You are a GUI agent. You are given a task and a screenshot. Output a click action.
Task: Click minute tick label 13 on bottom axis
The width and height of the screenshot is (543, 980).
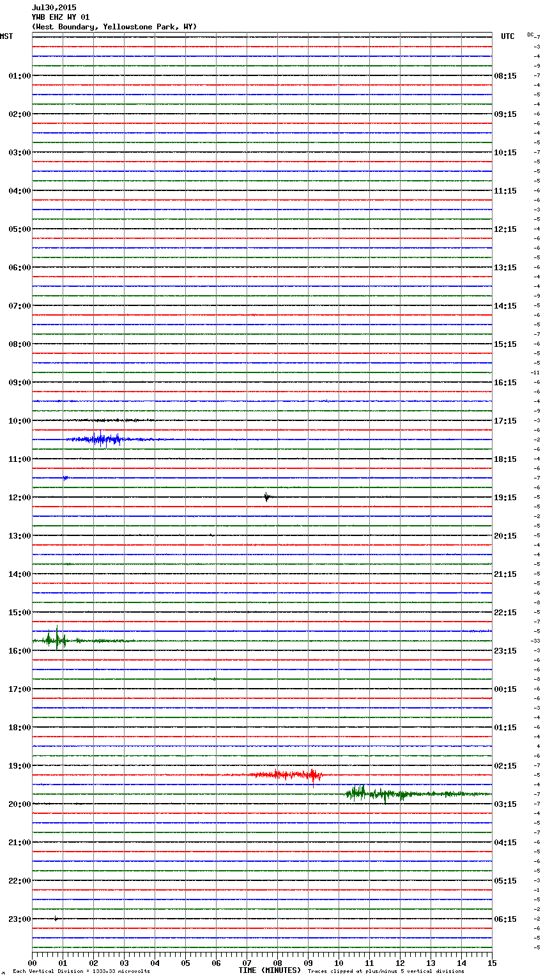pos(431,963)
